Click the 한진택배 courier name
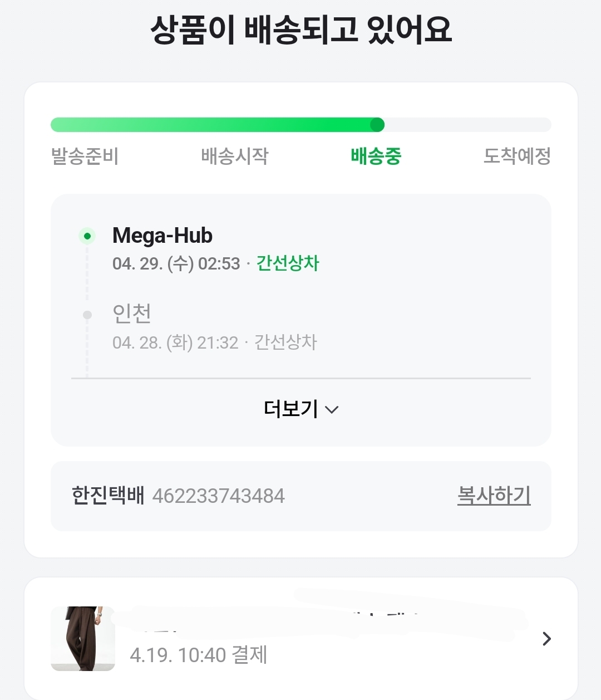The width and height of the screenshot is (601, 700). 108,495
